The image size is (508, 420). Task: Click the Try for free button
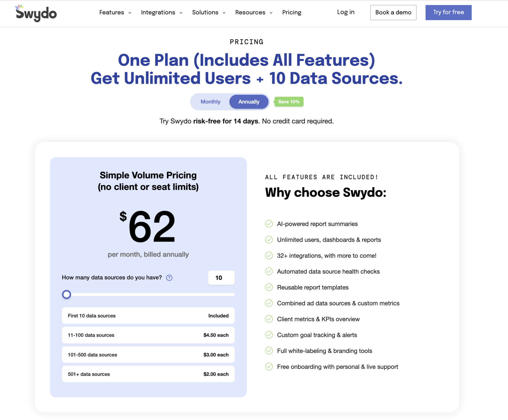tap(448, 12)
